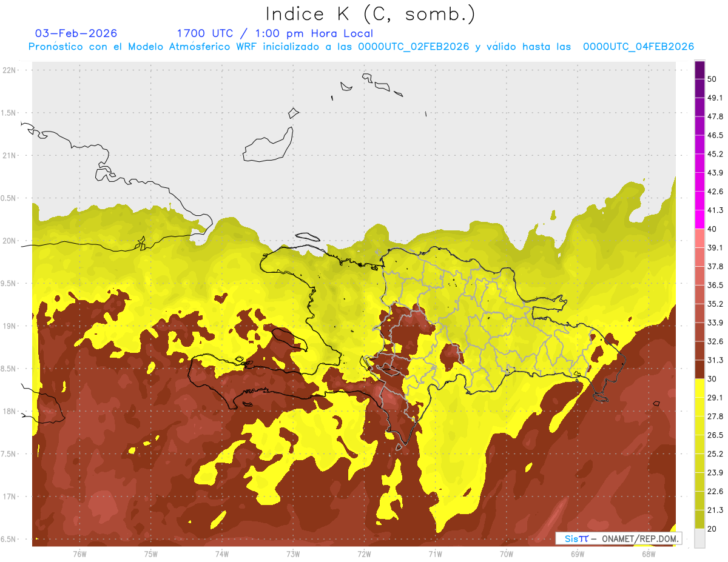Click the longitude axis label "75W"

(x=151, y=554)
